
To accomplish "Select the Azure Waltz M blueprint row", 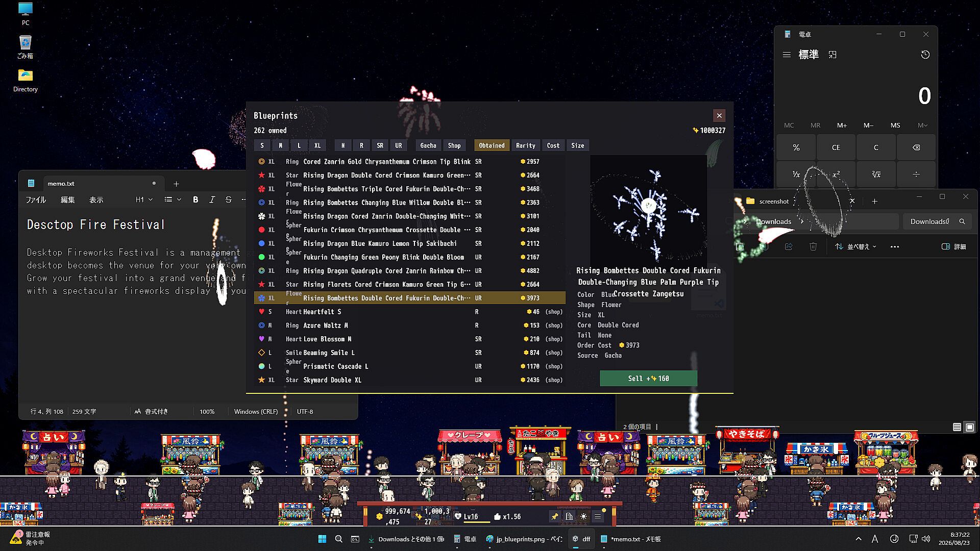I will pyautogui.click(x=410, y=325).
